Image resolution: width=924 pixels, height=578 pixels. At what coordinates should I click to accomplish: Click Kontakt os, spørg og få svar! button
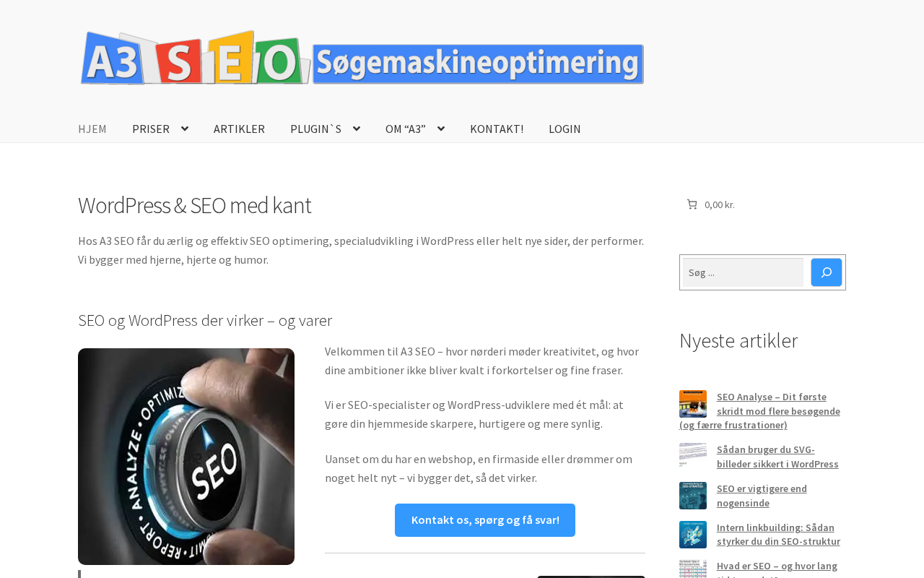coord(485,520)
